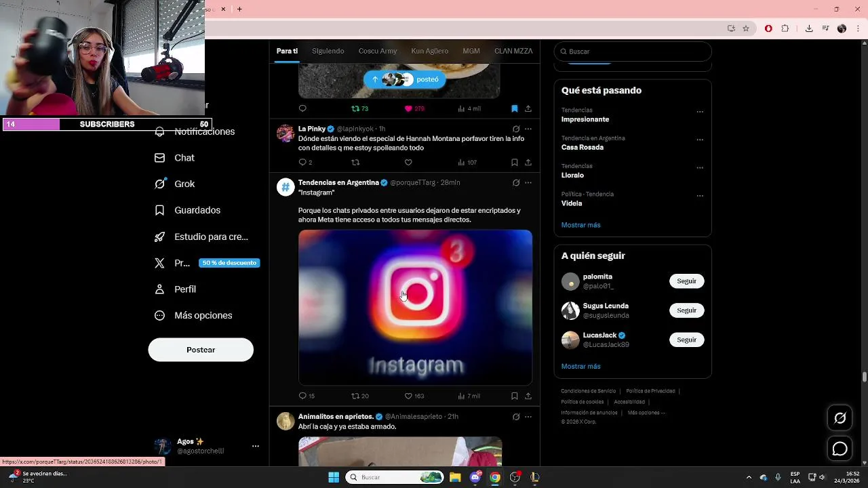Click Grok icon on Tendencias en Argentina post
The image size is (868, 488).
tap(516, 182)
